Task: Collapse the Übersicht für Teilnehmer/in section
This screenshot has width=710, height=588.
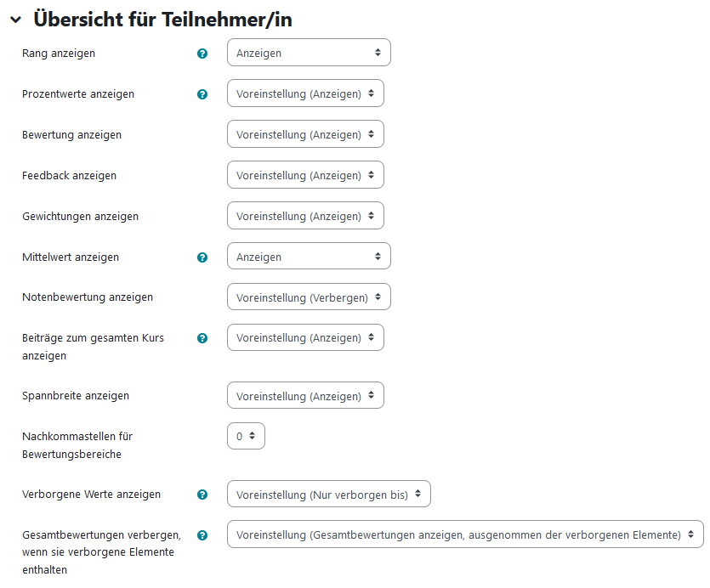Action: (x=16, y=20)
